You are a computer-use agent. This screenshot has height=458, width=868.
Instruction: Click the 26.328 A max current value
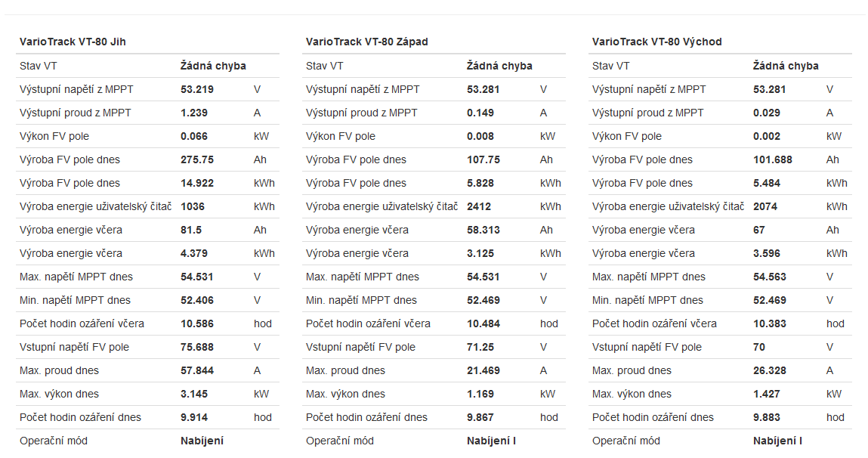[x=770, y=370]
